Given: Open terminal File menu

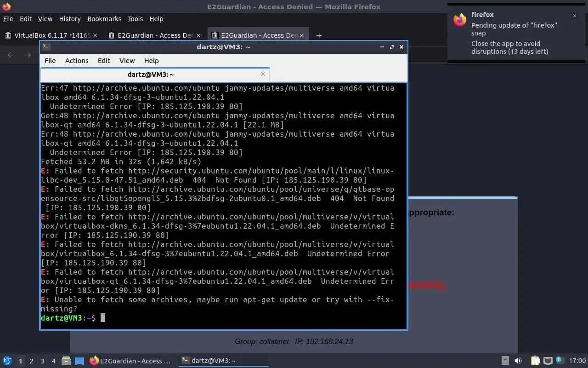Looking at the screenshot, I should [x=50, y=61].
